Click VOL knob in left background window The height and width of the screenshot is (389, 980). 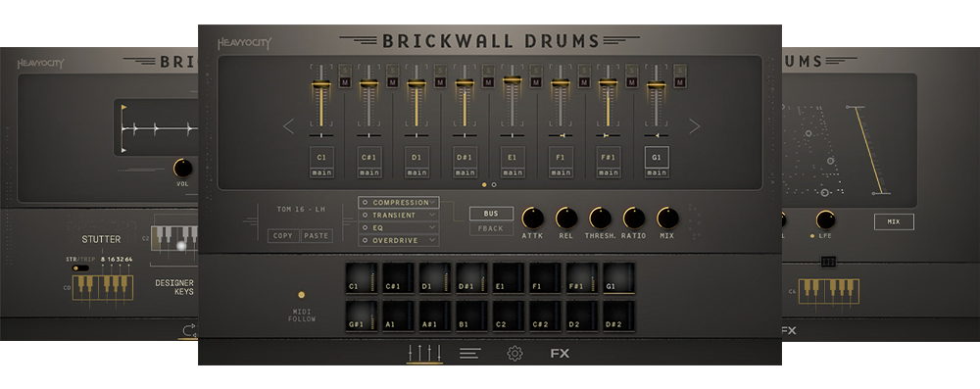[182, 168]
